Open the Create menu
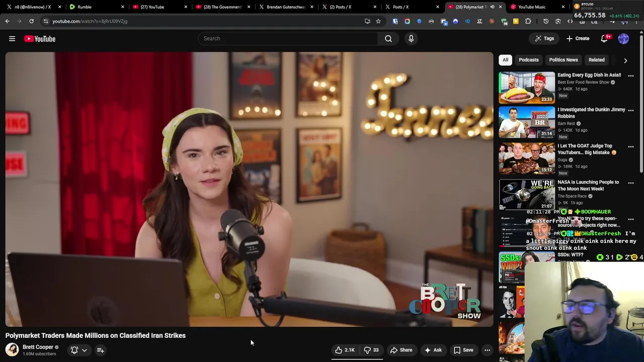The width and height of the screenshot is (644, 362). [x=578, y=38]
